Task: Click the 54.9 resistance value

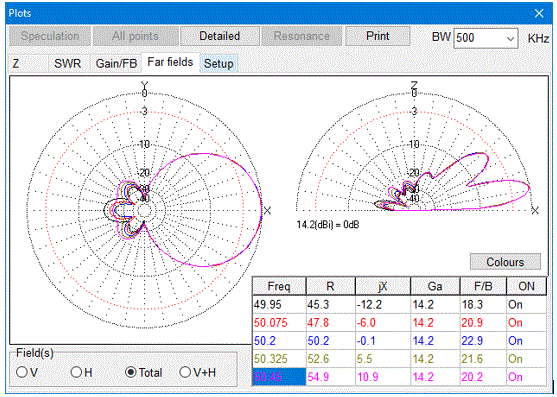Action: [318, 377]
